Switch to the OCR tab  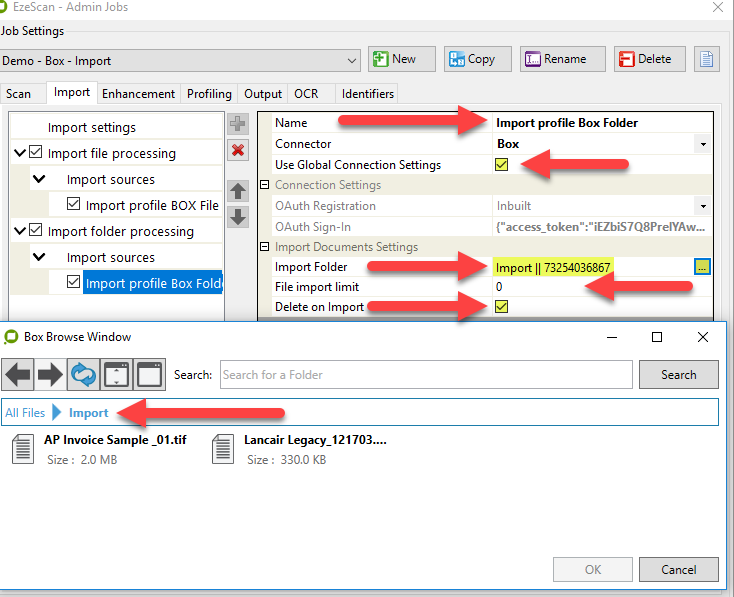(305, 94)
